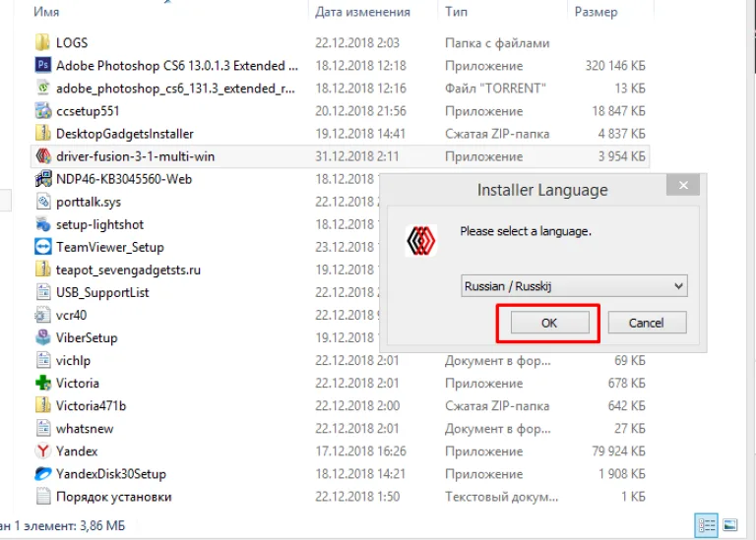Sort by the Имя column header

46,12
